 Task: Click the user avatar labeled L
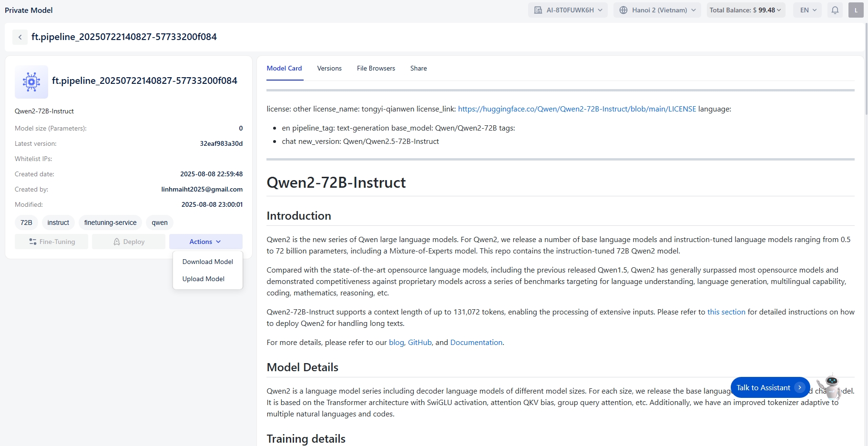coord(856,10)
